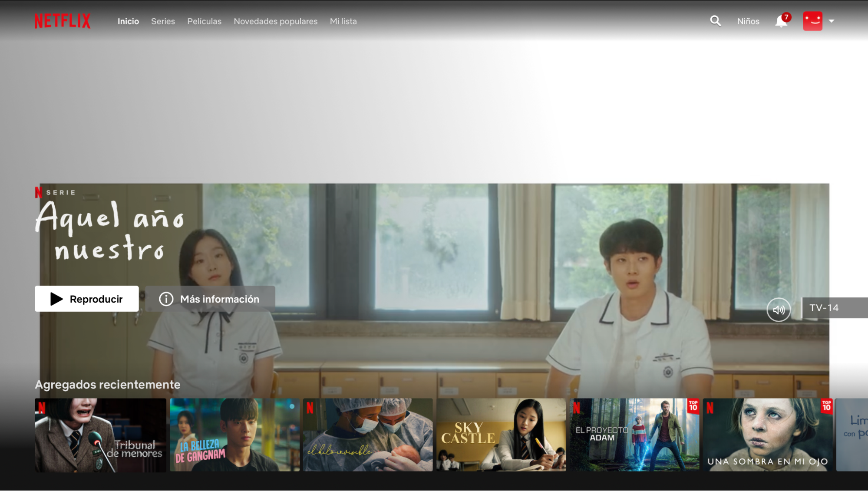Expand the profile dropdown arrow

click(831, 21)
